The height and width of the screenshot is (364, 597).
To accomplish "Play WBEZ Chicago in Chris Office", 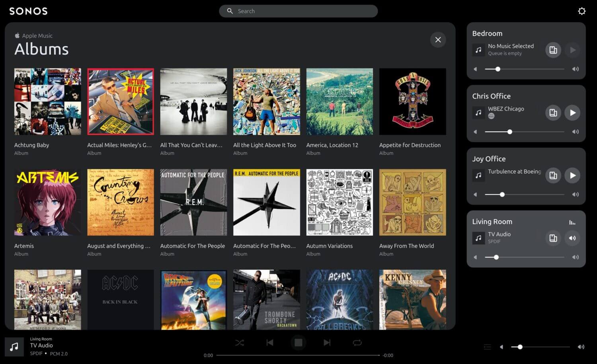I will pos(572,113).
